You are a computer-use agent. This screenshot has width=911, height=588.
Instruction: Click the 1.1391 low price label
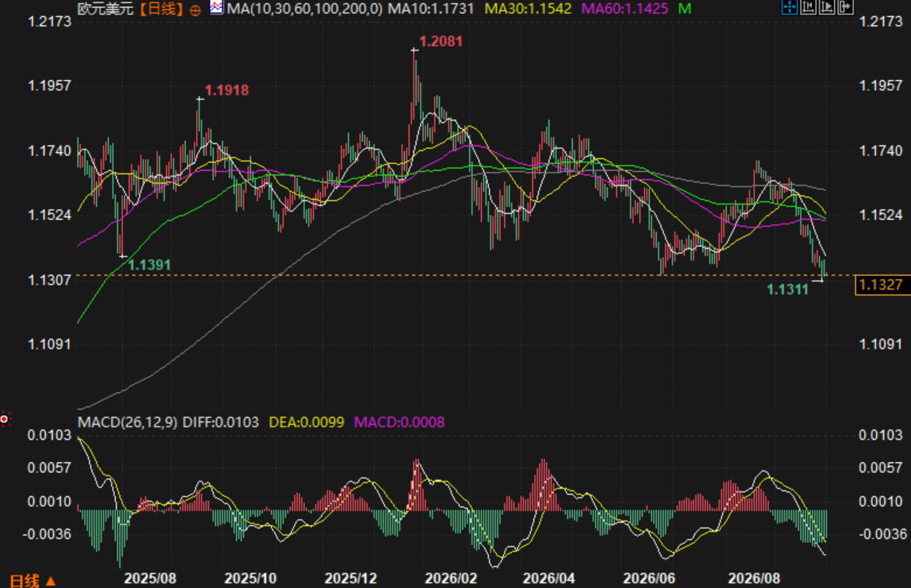pyautogui.click(x=149, y=266)
